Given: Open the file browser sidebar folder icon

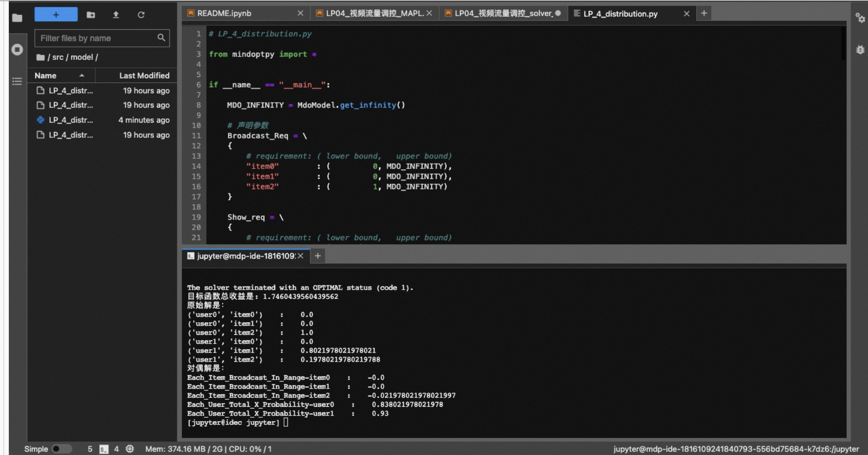Looking at the screenshot, I should (x=17, y=18).
